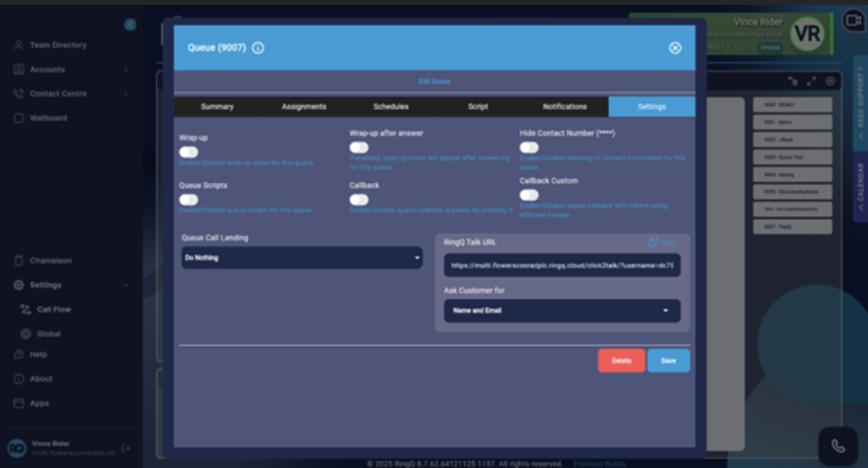The width and height of the screenshot is (868, 468).
Task: Copy the RingQ Talk URL using the copy icon
Action: (x=653, y=242)
